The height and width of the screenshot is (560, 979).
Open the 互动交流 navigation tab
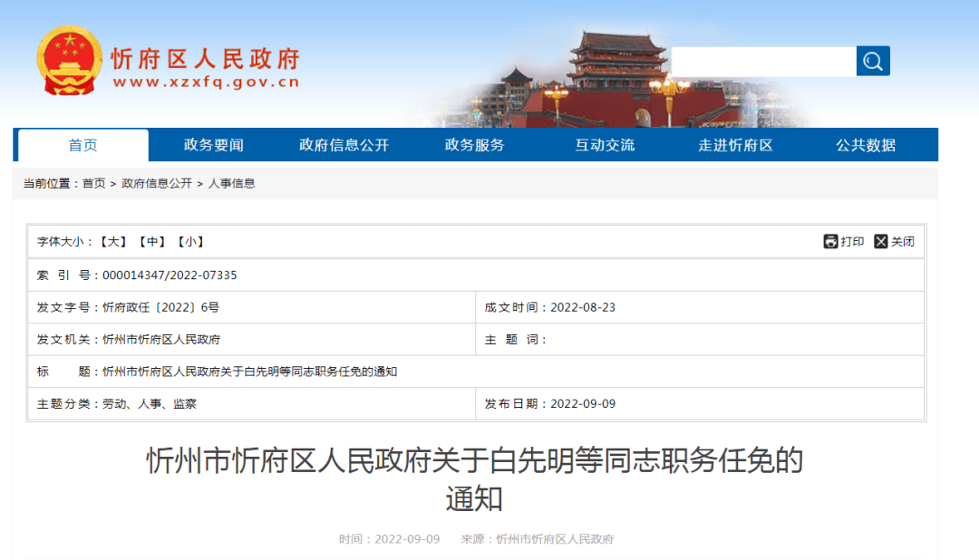coord(605,145)
